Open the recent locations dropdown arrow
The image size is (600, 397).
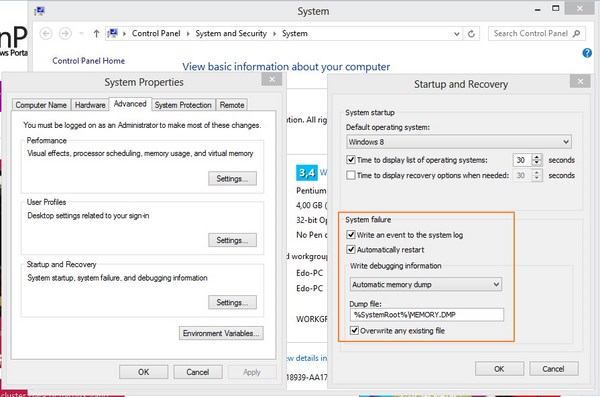pyautogui.click(x=81, y=34)
